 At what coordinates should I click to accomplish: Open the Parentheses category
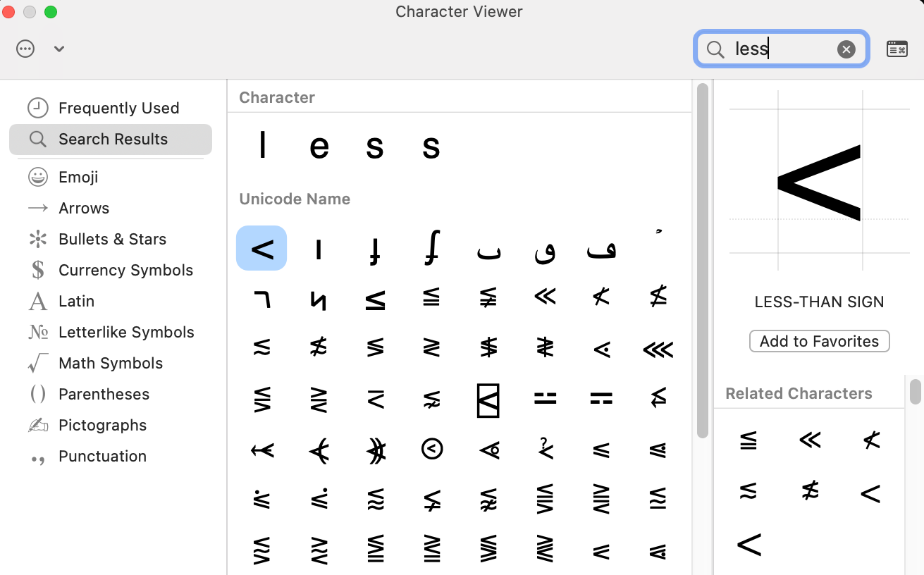click(111, 394)
